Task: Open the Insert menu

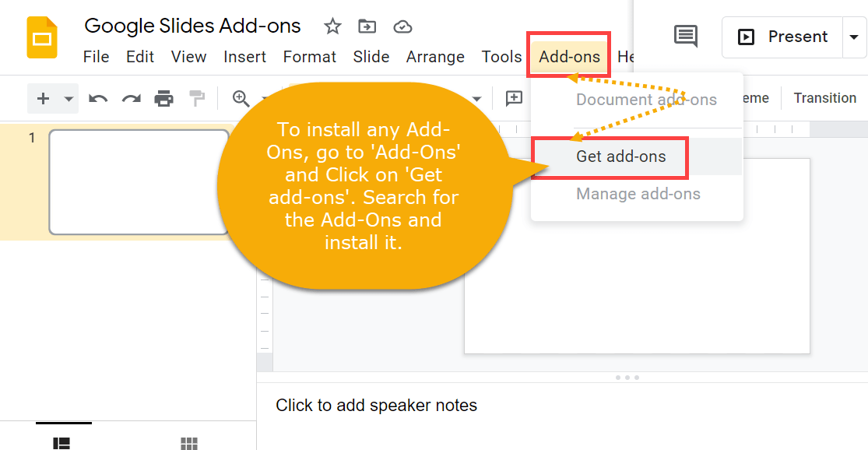Action: pyautogui.click(x=244, y=57)
